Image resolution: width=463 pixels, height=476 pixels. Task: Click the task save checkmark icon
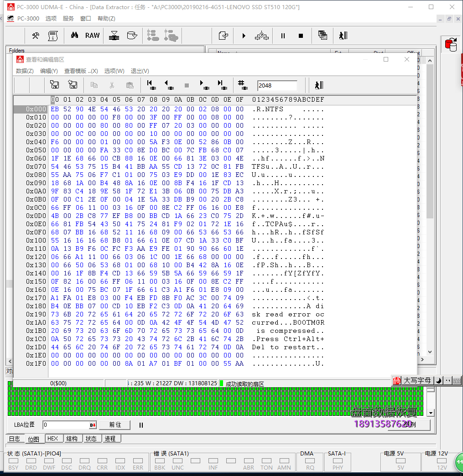coord(224,36)
